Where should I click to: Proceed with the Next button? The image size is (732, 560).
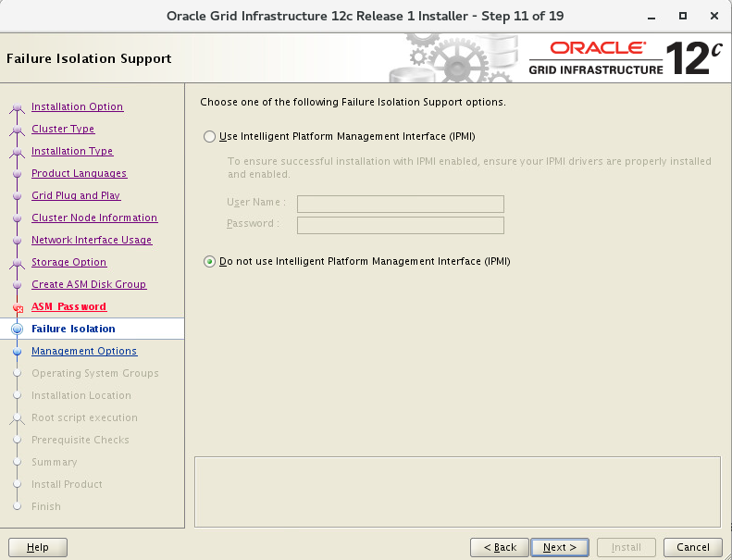tap(559, 547)
